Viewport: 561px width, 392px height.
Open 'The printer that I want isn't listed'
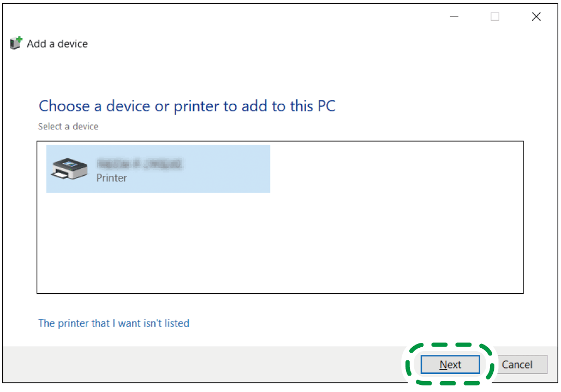coord(114,323)
